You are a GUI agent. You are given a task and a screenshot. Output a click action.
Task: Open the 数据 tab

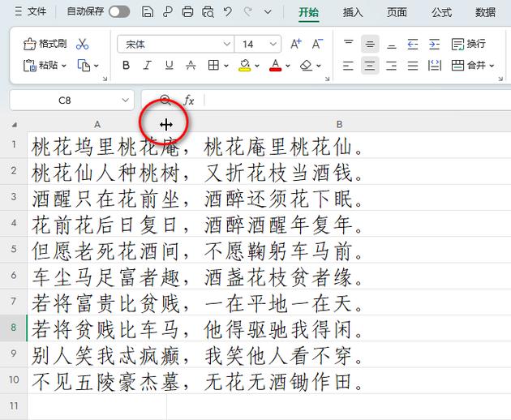[x=485, y=12]
